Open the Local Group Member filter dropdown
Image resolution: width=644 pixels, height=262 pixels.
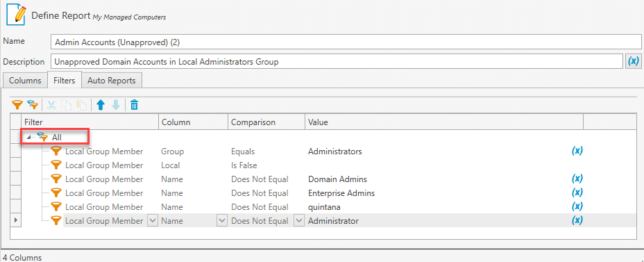pyautogui.click(x=152, y=221)
